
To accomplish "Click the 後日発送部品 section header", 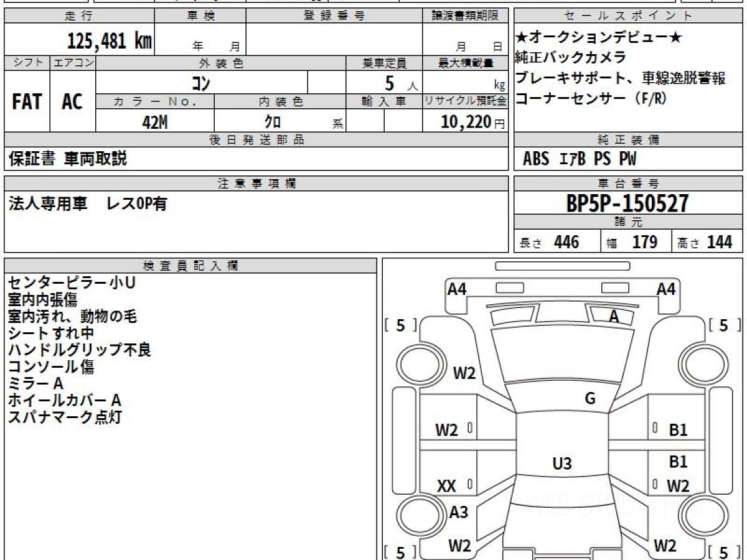I will (256, 140).
